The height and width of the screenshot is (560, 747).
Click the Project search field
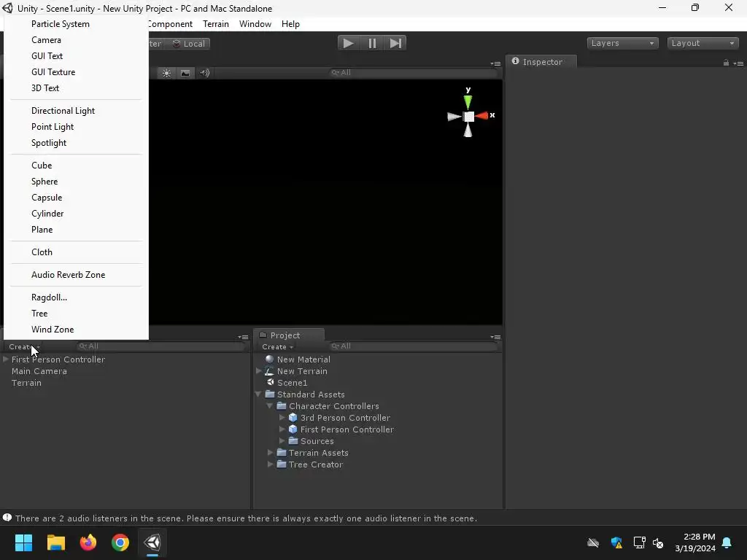point(414,346)
